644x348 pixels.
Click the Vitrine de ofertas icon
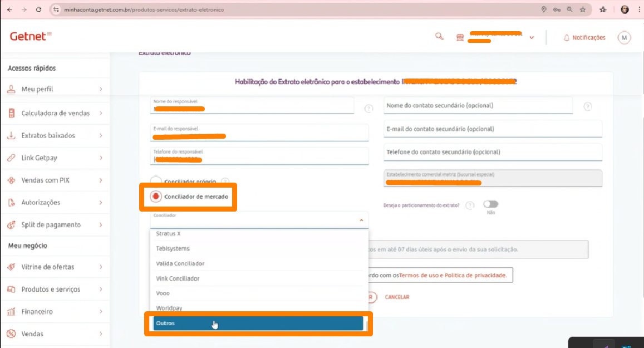pos(12,267)
